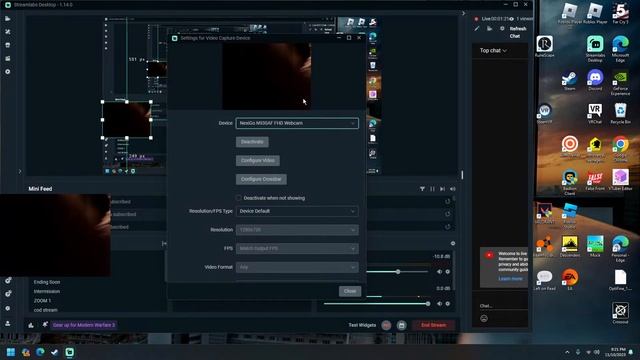Open the Editor tab in left sidebar
The height and width of the screenshot is (360, 640).
pos(8,18)
